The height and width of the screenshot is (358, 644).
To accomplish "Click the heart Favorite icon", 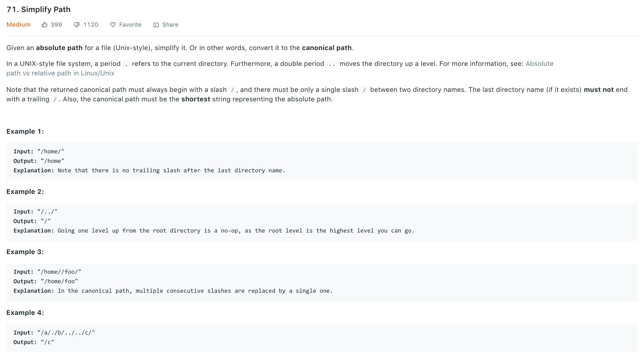I will [x=113, y=25].
